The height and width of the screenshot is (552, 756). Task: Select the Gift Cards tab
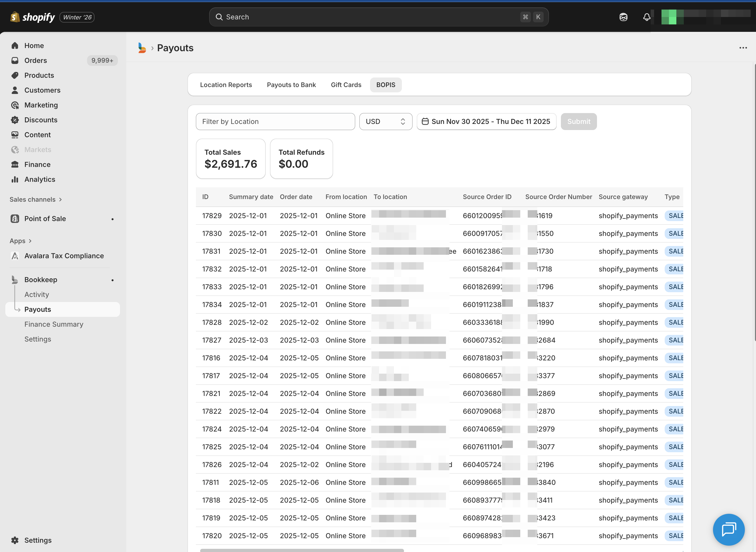[x=346, y=85]
